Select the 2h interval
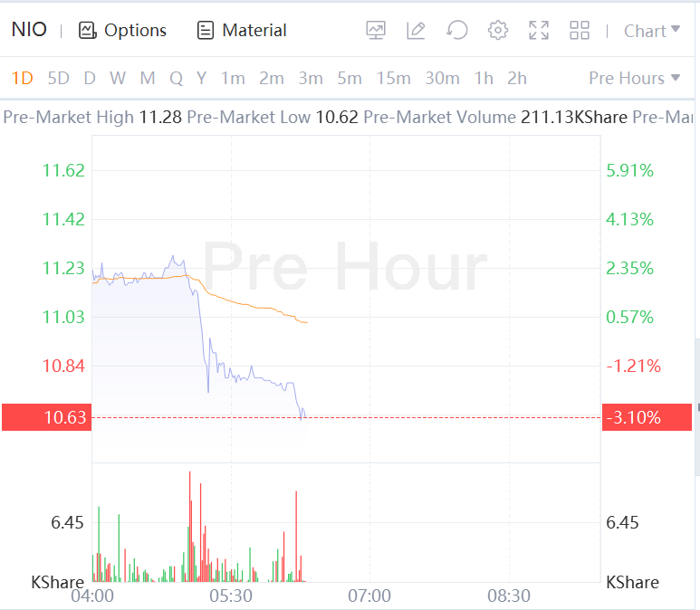The image size is (700, 610). [x=517, y=78]
